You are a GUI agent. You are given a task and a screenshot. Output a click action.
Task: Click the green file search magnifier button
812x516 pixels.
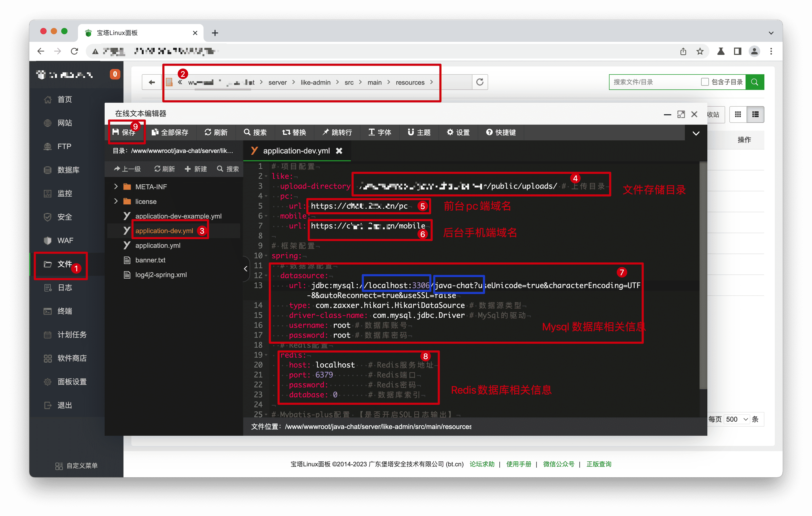[754, 82]
